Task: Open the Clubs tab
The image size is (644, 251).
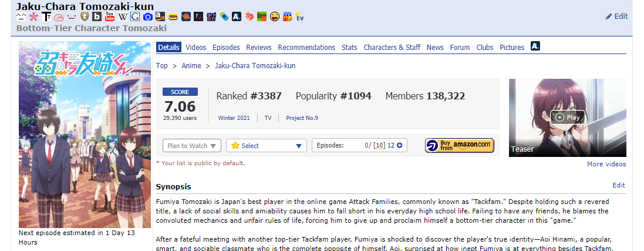Action: pos(485,47)
